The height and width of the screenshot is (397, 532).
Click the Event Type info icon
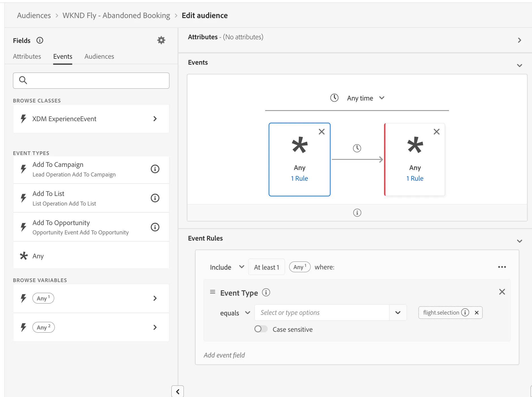tap(266, 293)
